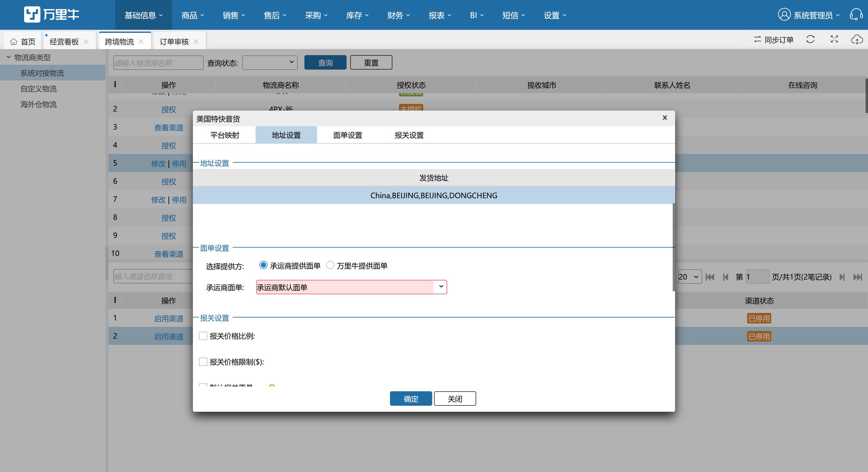Click 查看渠道 link in row 3
Screen dimensions: 868x472
168,127
